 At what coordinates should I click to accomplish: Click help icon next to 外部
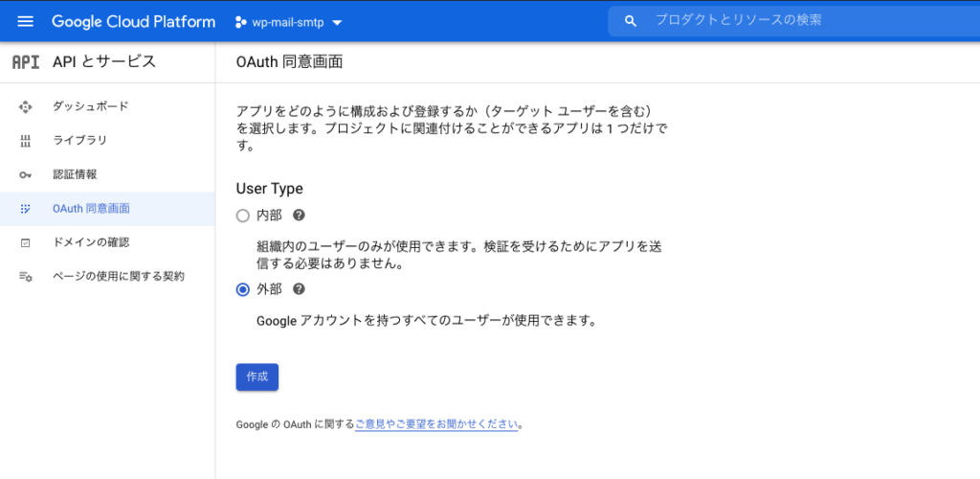[x=299, y=289]
